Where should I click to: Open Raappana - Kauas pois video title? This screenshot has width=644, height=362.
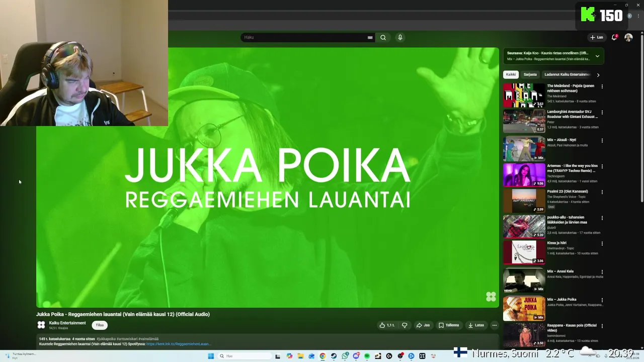click(572, 328)
